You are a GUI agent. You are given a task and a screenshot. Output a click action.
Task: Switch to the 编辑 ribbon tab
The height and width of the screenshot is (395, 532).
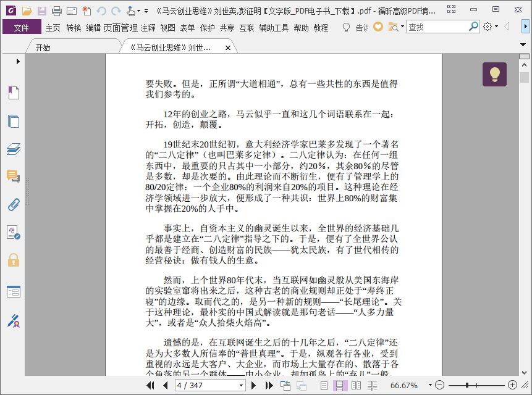tap(93, 27)
